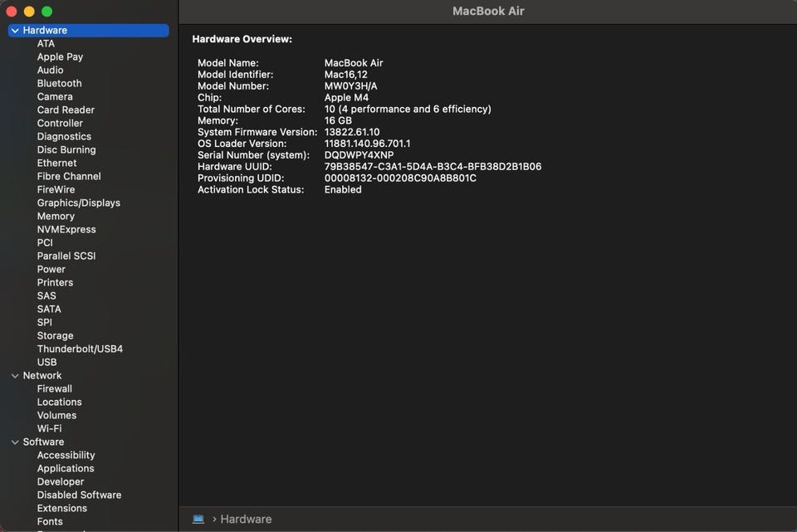Select Thunderbolt/USB4 entry
The image size is (797, 532).
[x=80, y=349]
